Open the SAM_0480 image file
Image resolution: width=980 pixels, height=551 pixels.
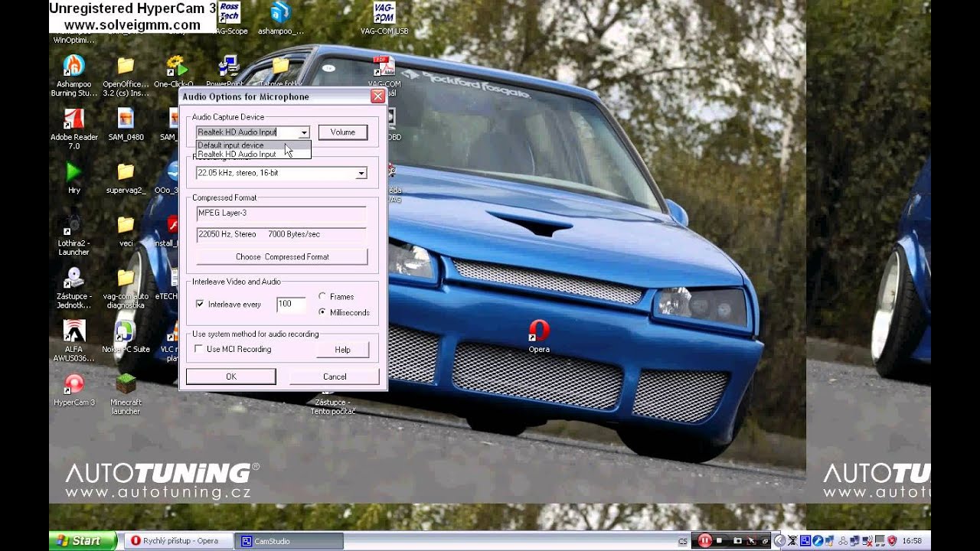pos(126,125)
